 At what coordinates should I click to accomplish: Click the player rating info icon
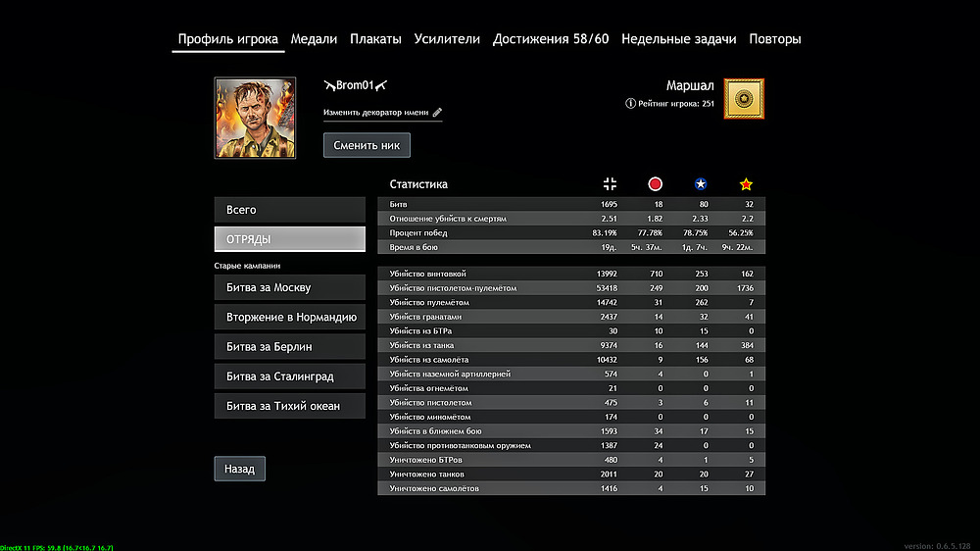pyautogui.click(x=630, y=103)
